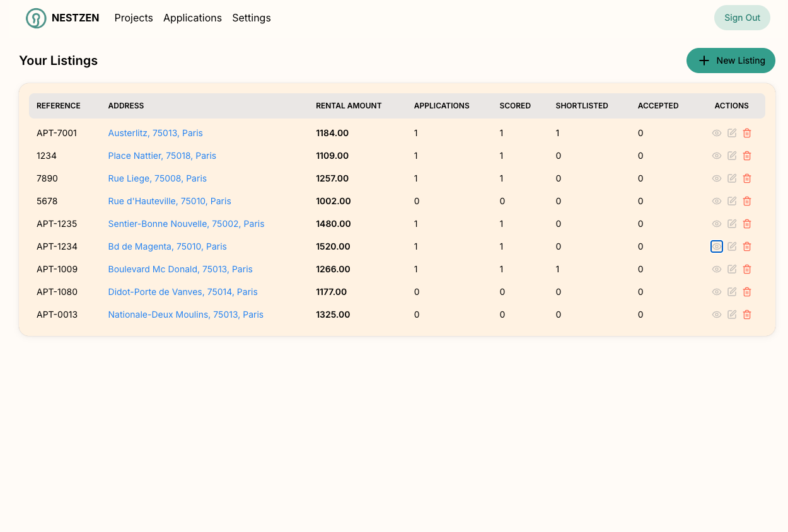
Task: Click the NESTZEN logo icon
Action: (x=36, y=18)
